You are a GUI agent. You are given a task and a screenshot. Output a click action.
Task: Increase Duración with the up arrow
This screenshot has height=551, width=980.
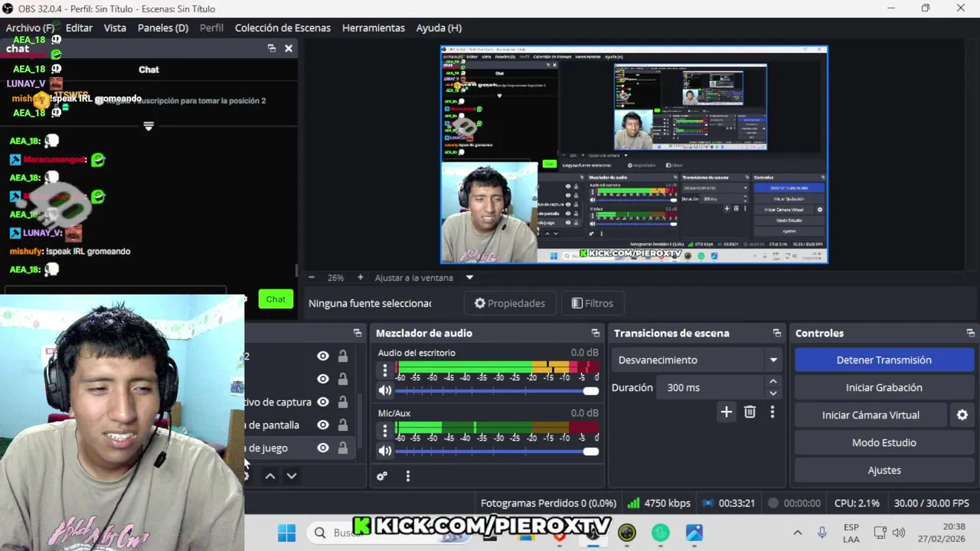(773, 381)
